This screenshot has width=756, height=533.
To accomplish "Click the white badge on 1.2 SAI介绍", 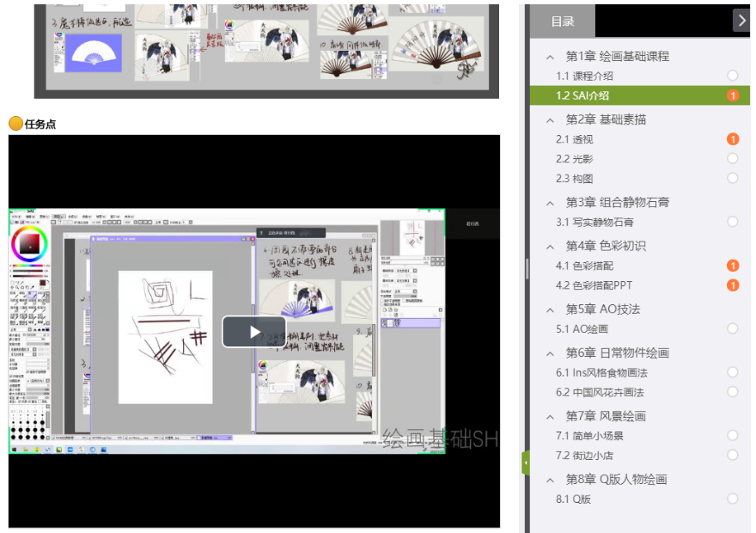I will 733,95.
